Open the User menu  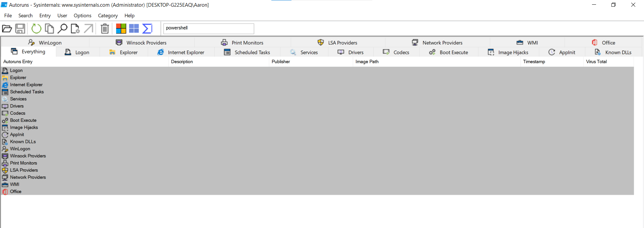(x=62, y=15)
